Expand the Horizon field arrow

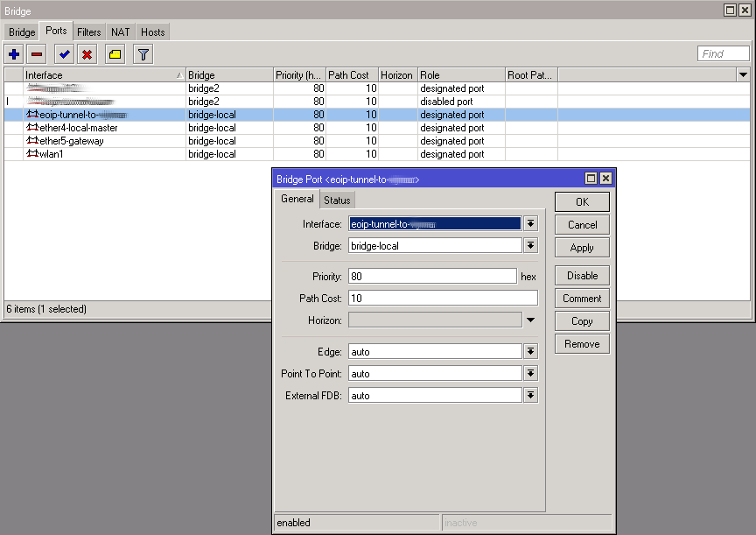click(x=530, y=320)
